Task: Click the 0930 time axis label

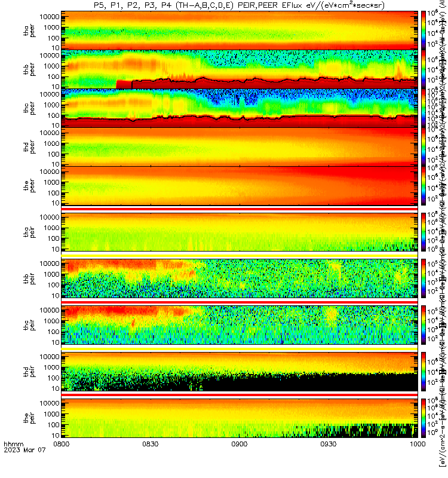Action: tap(329, 444)
